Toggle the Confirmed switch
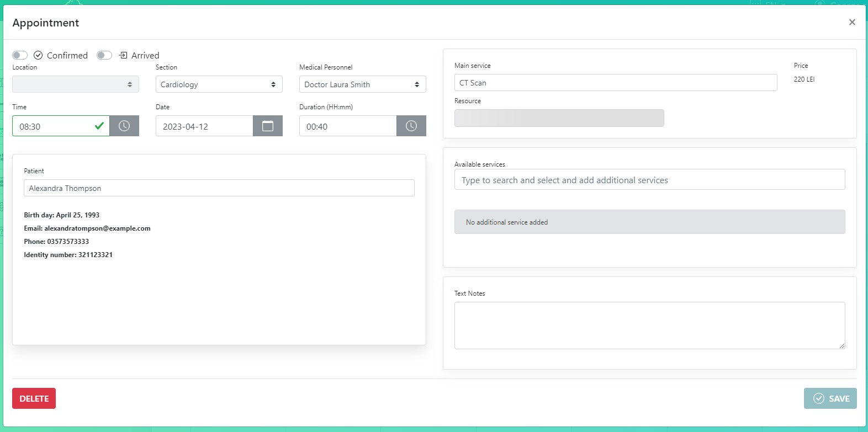Screen dimensions: 868x432 click(x=20, y=55)
